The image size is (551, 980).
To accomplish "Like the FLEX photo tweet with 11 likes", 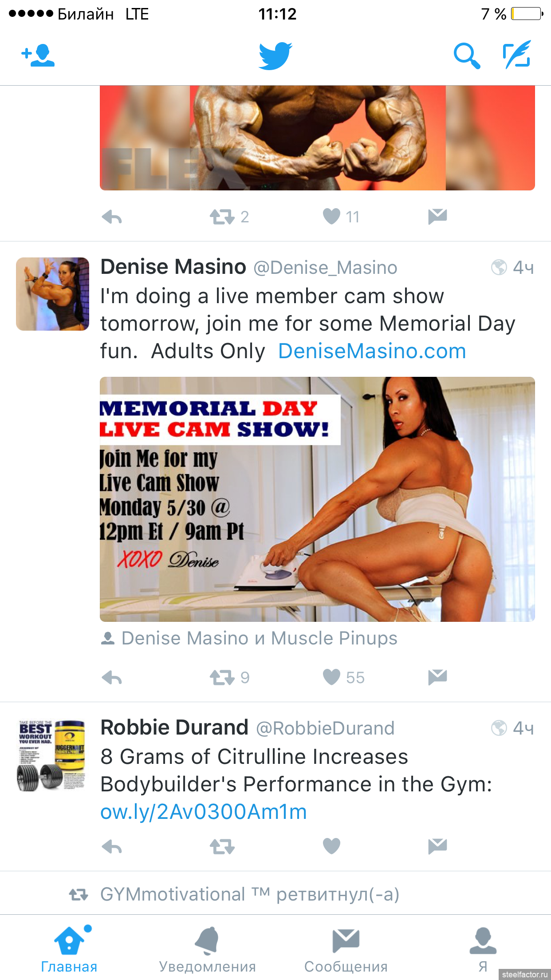I will (x=331, y=217).
